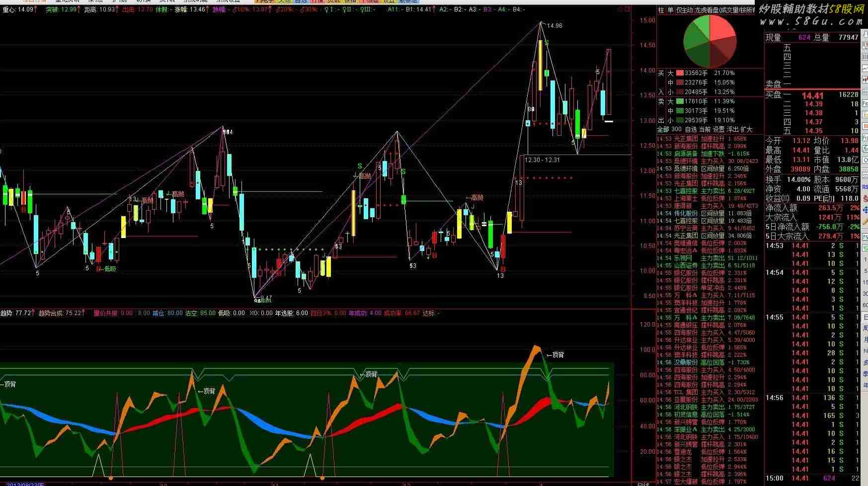Click the bid price 14.35
Image resolution: width=868 pixels, height=486 pixels.
[814, 131]
